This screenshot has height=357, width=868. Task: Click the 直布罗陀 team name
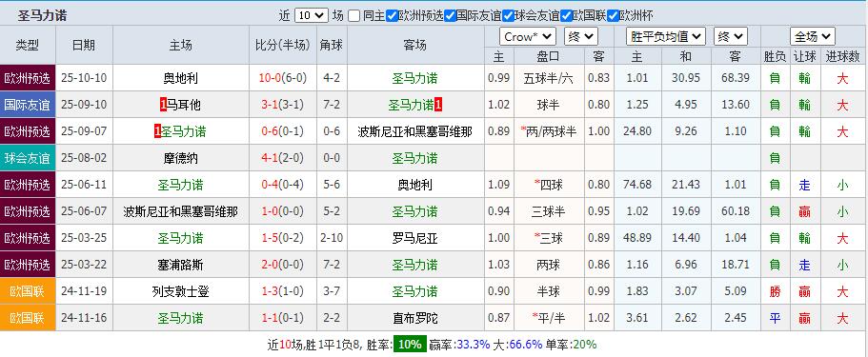415,318
